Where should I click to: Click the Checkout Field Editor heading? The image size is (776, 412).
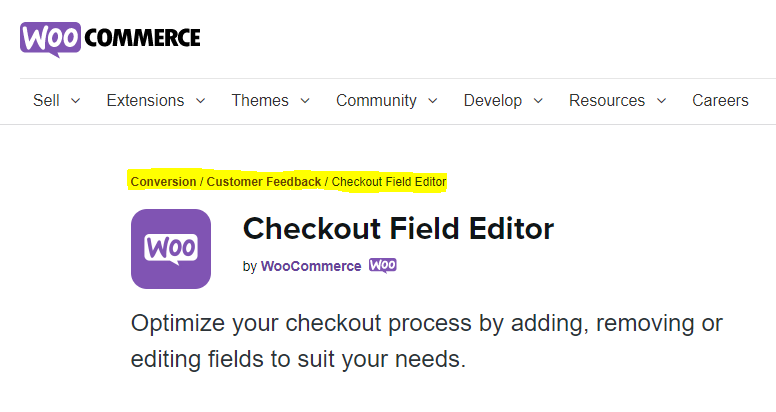tap(398, 229)
